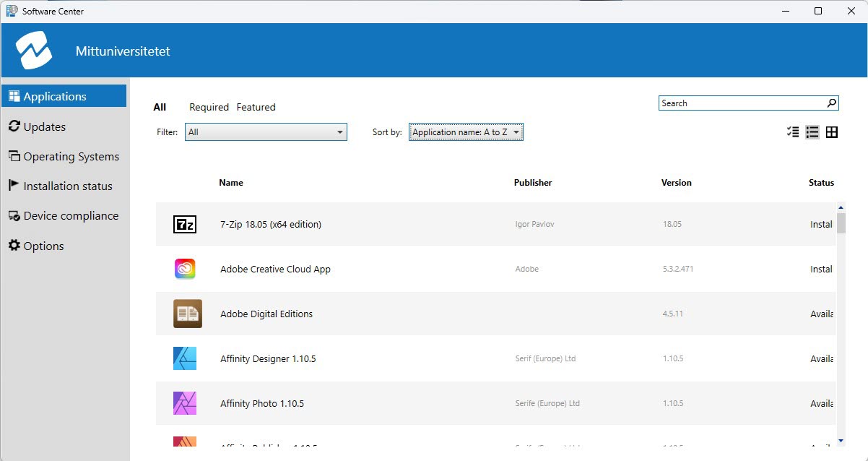Switch to tile grid view icon
Viewport: 868px width, 461px height.
pyautogui.click(x=832, y=132)
